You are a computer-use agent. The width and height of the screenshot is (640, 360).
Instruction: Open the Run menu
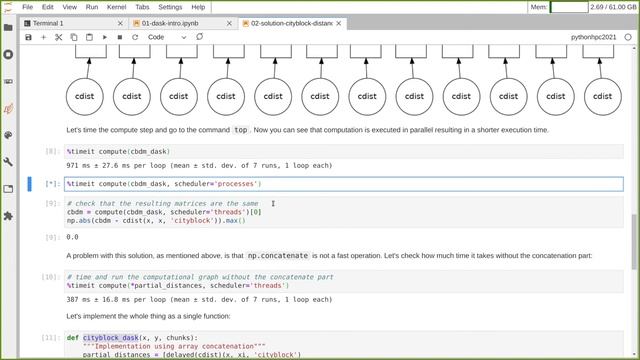[x=92, y=7]
